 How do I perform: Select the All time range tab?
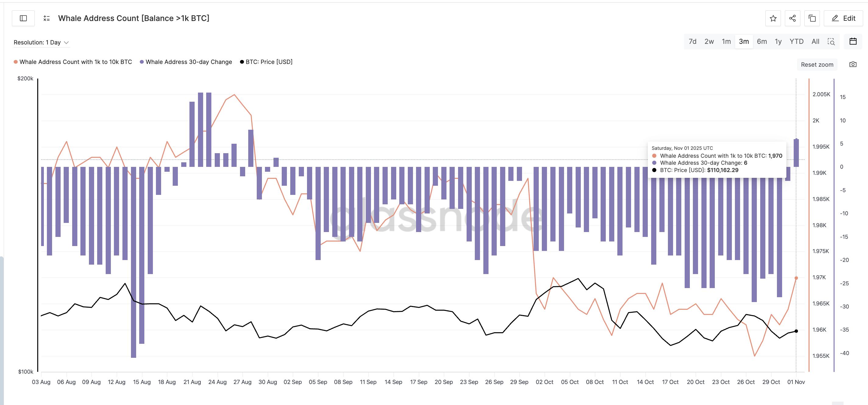point(815,41)
